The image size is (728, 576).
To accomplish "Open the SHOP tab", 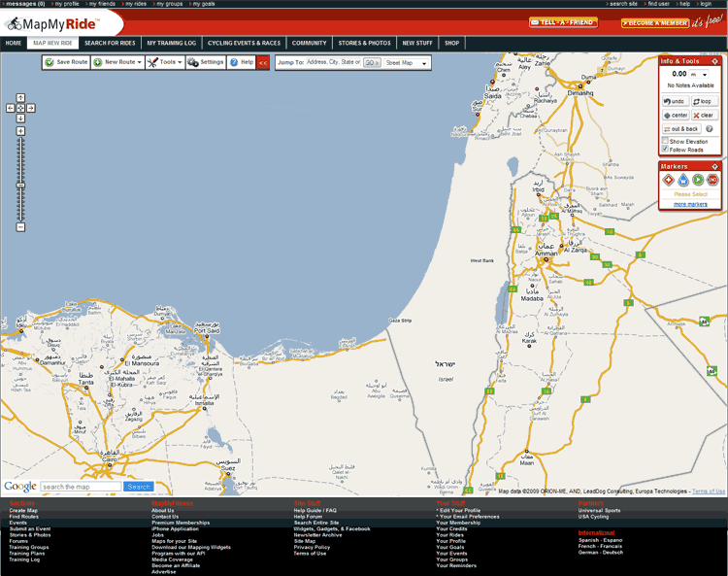I will [451, 43].
